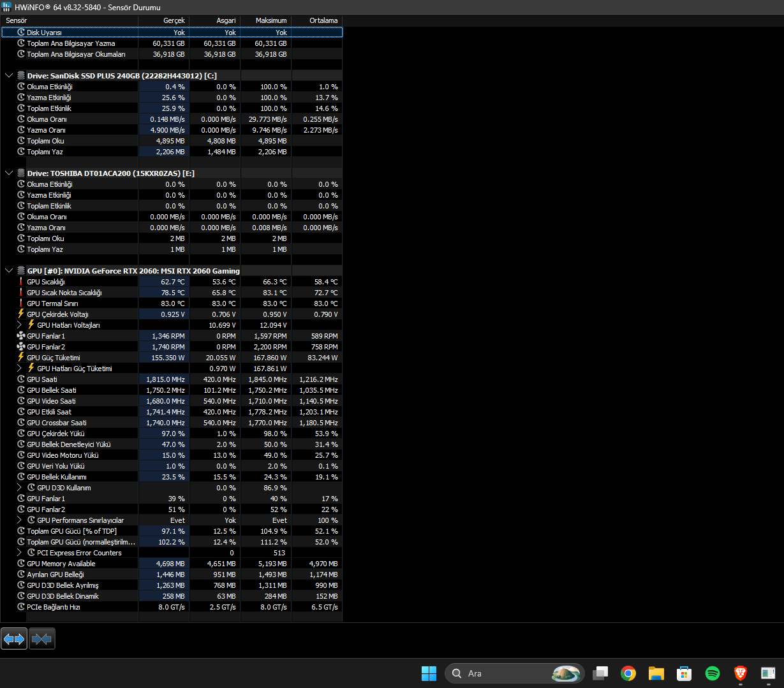Collapse the TOSHIBA DT01ACA200 drive group
The height and width of the screenshot is (688, 784).
(x=9, y=173)
